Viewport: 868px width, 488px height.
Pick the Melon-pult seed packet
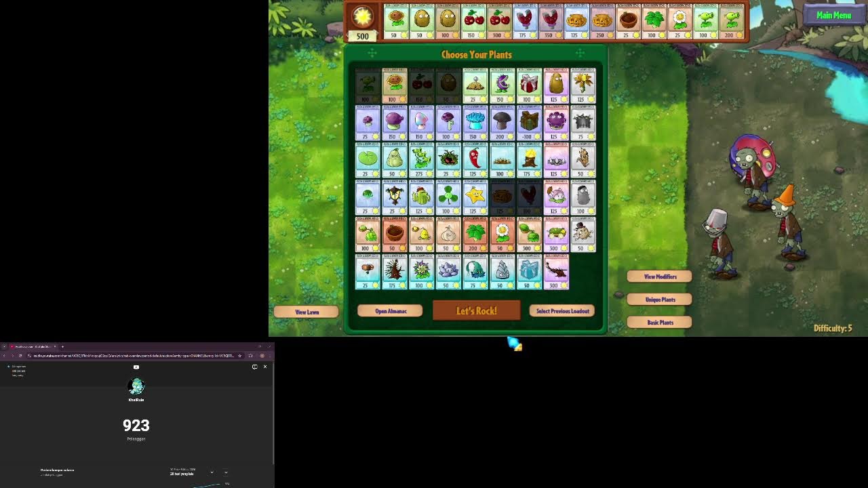[529, 235]
